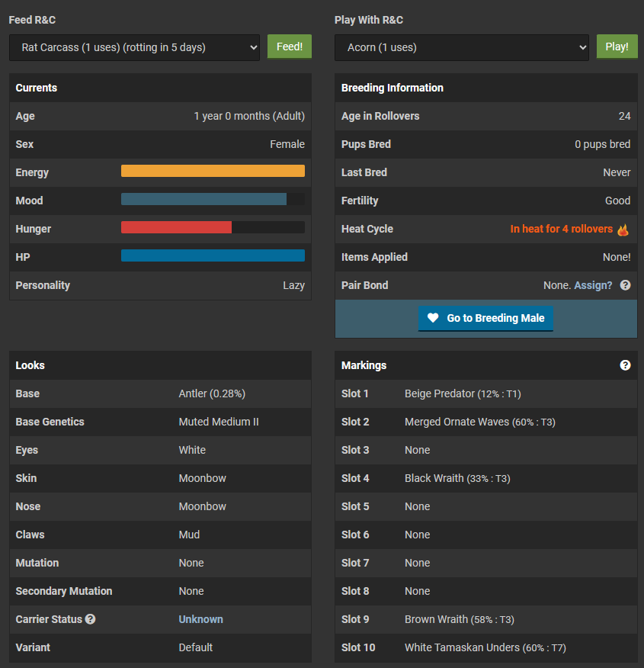Click the 'Never' last bred value
The width and height of the screenshot is (644, 668).
[617, 172]
